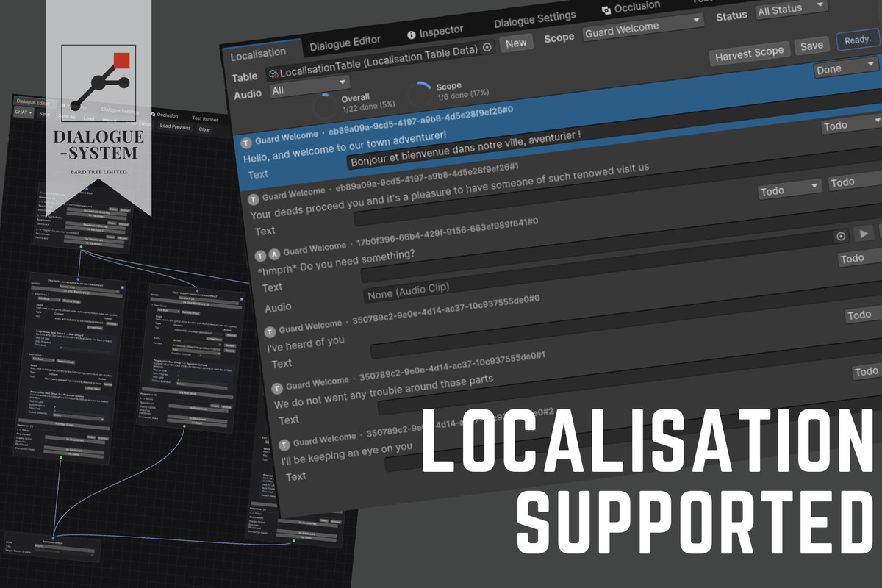Open audio clip object picker icon

[x=841, y=237]
